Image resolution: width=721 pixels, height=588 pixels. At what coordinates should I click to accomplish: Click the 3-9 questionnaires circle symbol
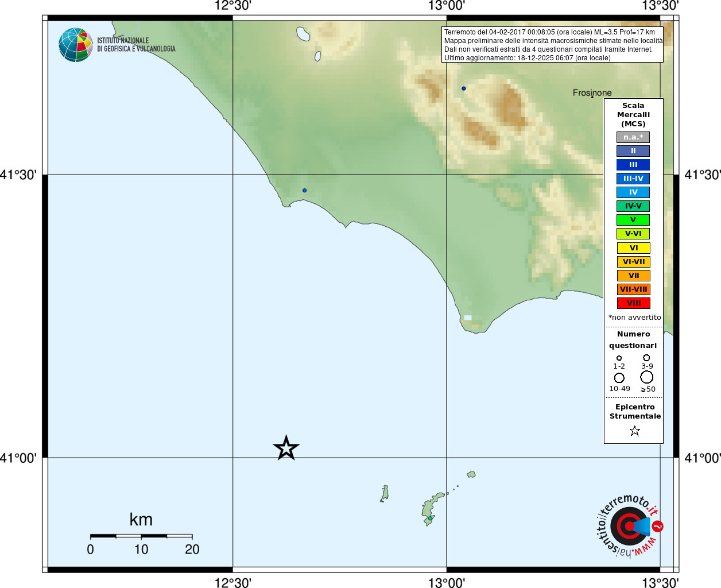646,358
